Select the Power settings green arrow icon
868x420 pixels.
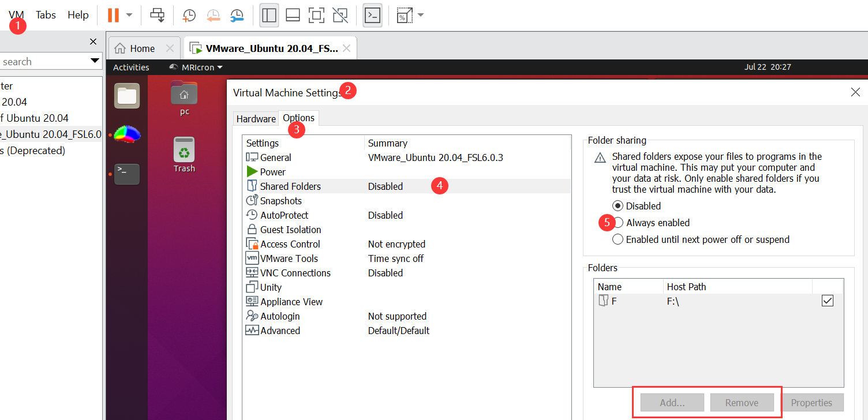(252, 172)
